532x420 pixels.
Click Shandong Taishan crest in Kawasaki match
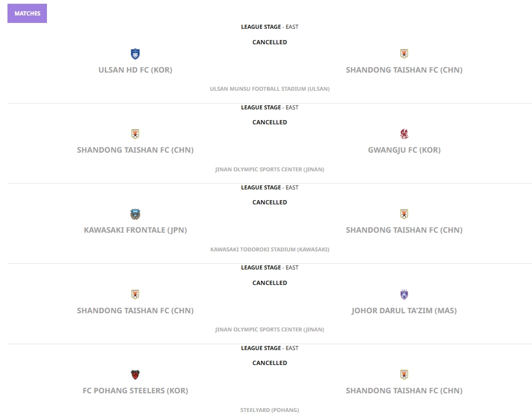tap(404, 215)
